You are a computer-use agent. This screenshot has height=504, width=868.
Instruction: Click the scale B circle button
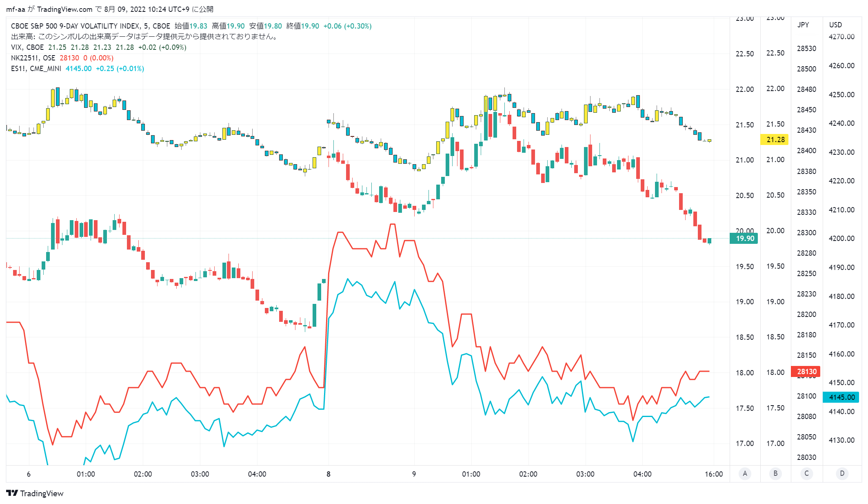(775, 473)
